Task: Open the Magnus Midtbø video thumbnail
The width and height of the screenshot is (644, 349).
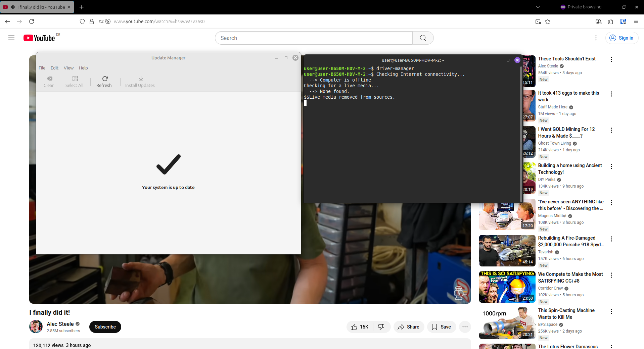Action: 507,216
